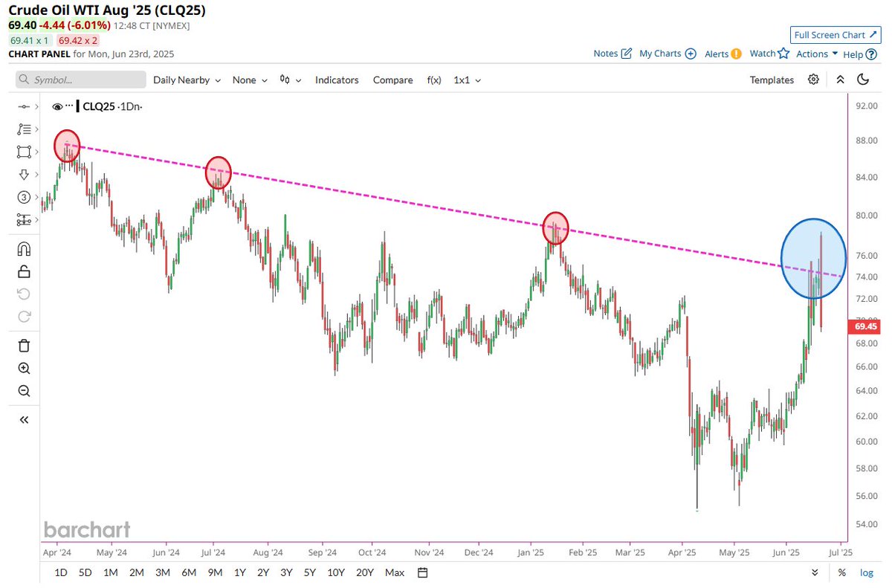Image resolution: width=892 pixels, height=588 pixels.
Task: Switch to dark mode with the moon icon
Action: pos(863,80)
